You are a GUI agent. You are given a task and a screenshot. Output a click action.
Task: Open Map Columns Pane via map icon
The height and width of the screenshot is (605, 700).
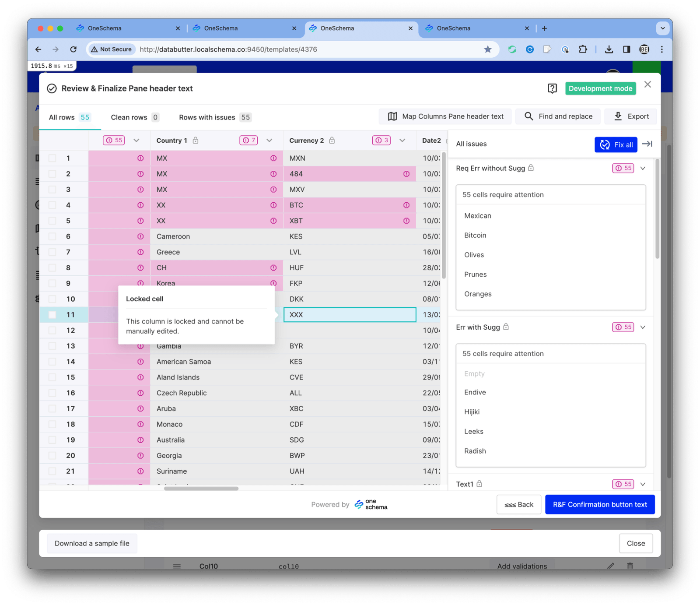tap(393, 116)
